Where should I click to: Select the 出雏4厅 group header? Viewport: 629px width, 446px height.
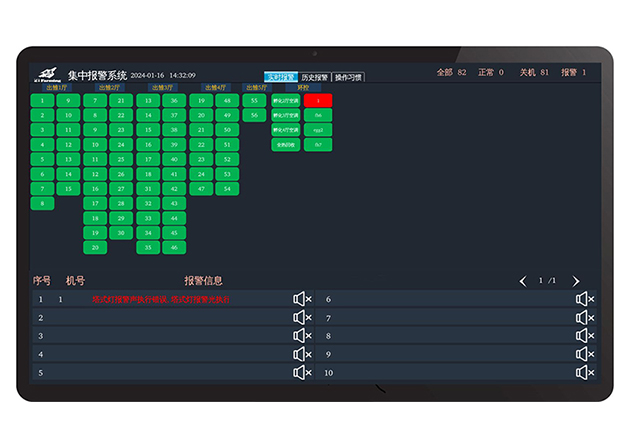[x=215, y=87]
